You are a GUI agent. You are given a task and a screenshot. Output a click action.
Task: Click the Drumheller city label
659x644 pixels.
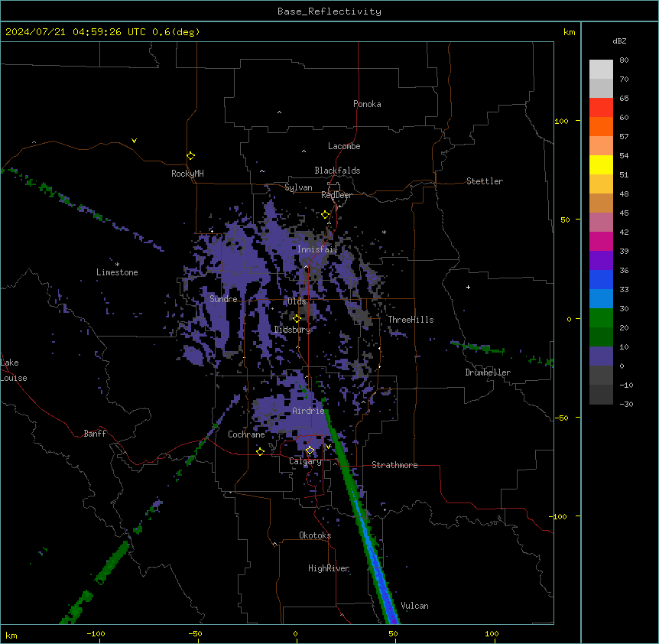488,372
